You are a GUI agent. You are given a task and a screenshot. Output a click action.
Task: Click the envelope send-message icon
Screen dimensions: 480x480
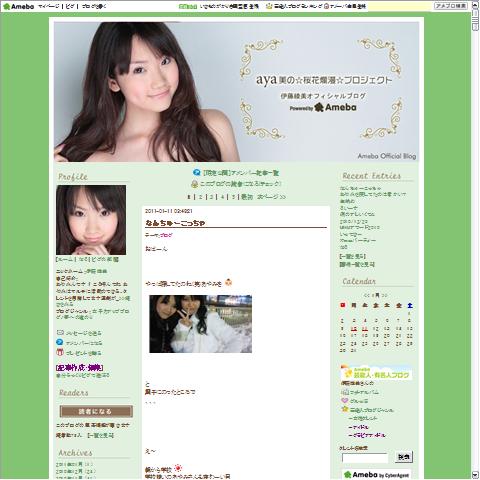pos(60,332)
